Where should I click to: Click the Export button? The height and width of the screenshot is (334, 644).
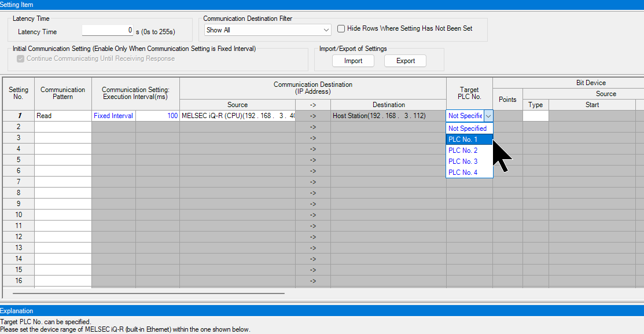point(406,61)
